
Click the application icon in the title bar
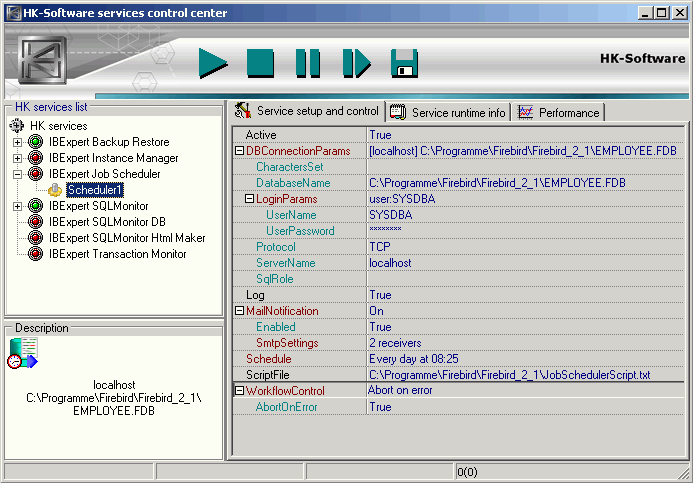13,13
